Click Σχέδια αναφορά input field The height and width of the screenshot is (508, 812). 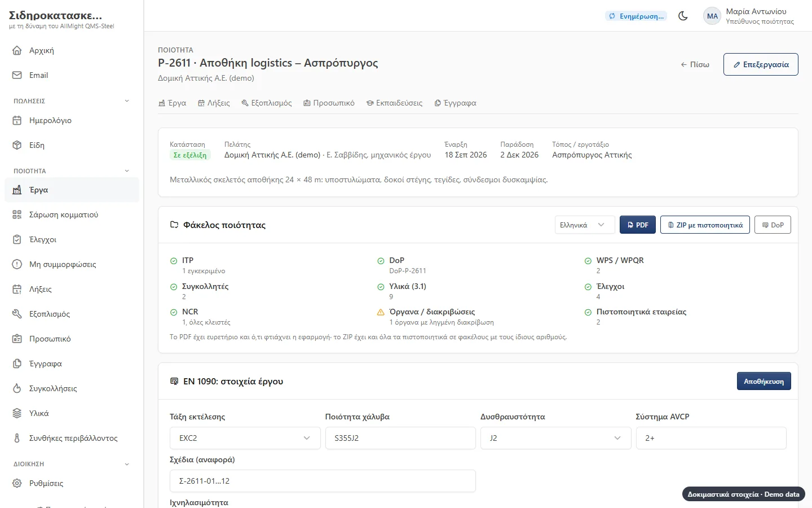[x=323, y=481]
